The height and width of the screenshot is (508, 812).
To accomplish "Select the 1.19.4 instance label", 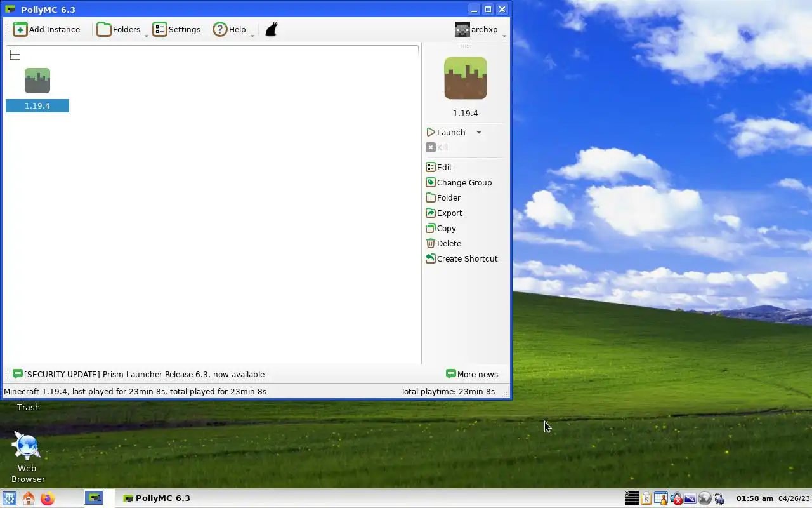I will tap(37, 105).
